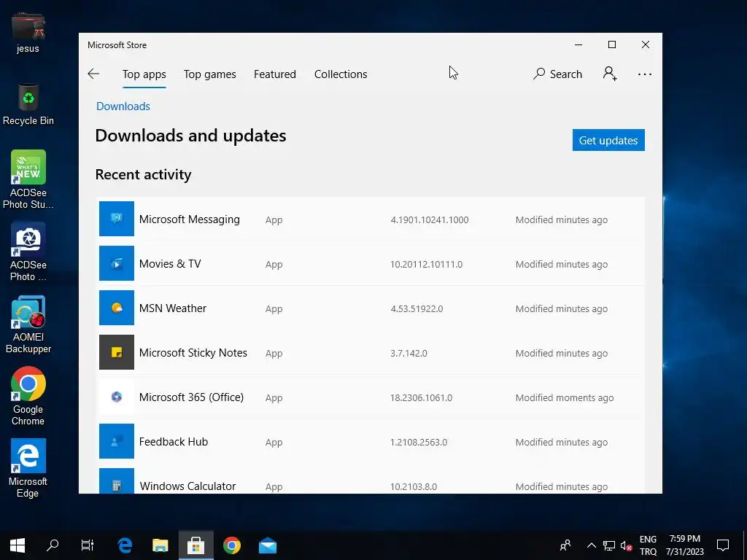Open MSN Weather entry name

[172, 308]
